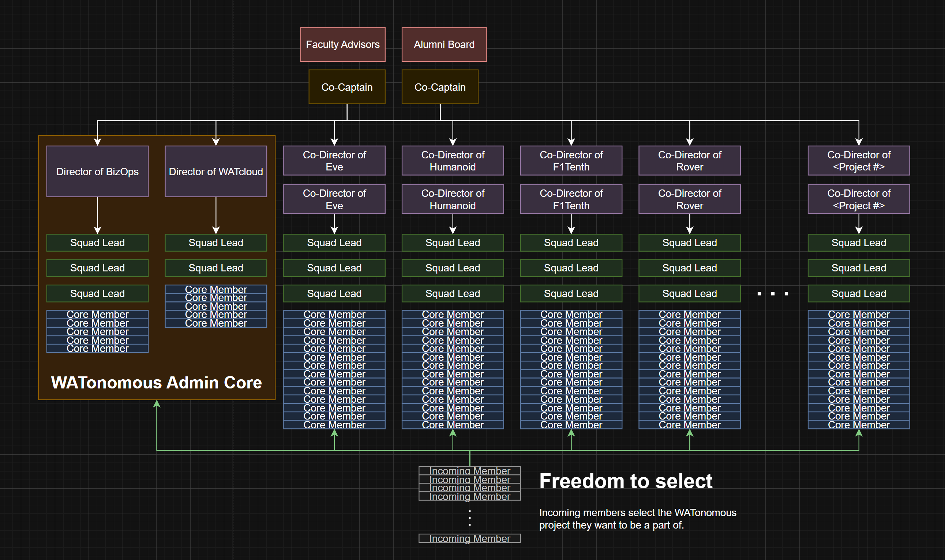Click top Core Member row in Rover column
This screenshot has width=945, height=560.
pyautogui.click(x=690, y=315)
